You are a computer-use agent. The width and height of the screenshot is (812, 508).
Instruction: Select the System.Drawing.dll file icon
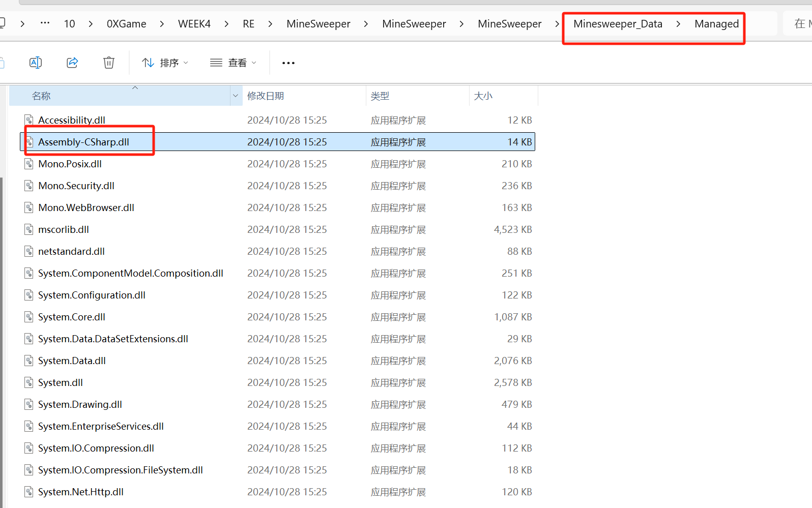(x=30, y=404)
